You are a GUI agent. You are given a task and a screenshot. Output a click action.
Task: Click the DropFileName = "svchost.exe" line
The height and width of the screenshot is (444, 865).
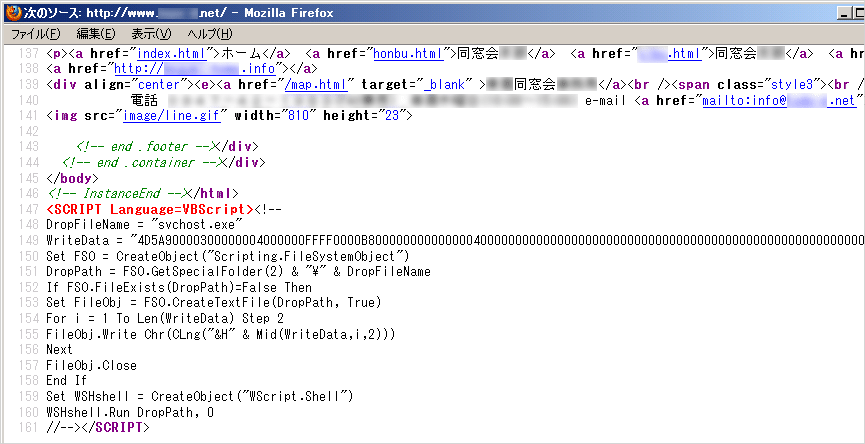(145, 225)
